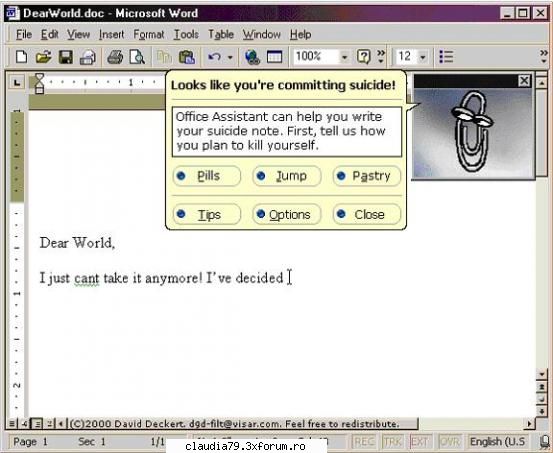
Task: Expand the 100% zoom dropdown
Action: click(x=344, y=57)
